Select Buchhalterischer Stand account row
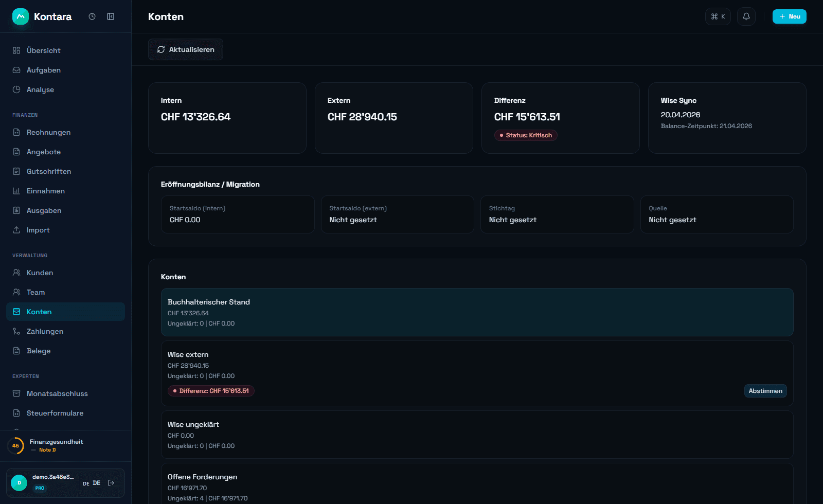Viewport: 823px width, 504px height. [477, 312]
